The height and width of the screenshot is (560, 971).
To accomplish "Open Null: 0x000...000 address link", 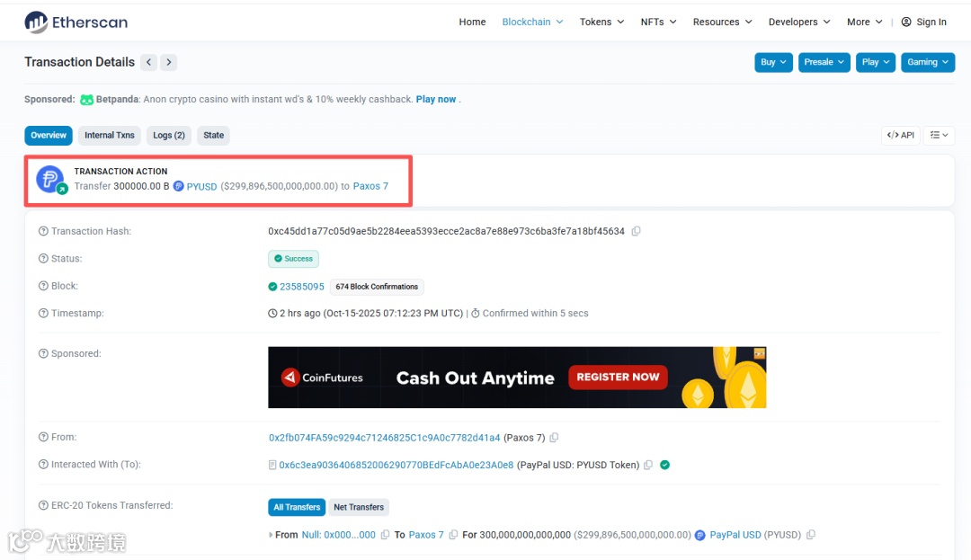I will [x=339, y=535].
